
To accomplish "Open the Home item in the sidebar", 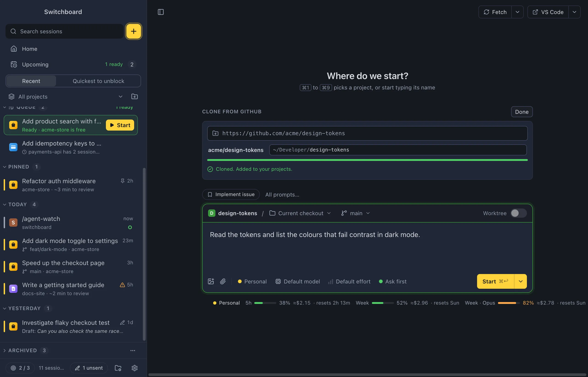I will [x=73, y=49].
